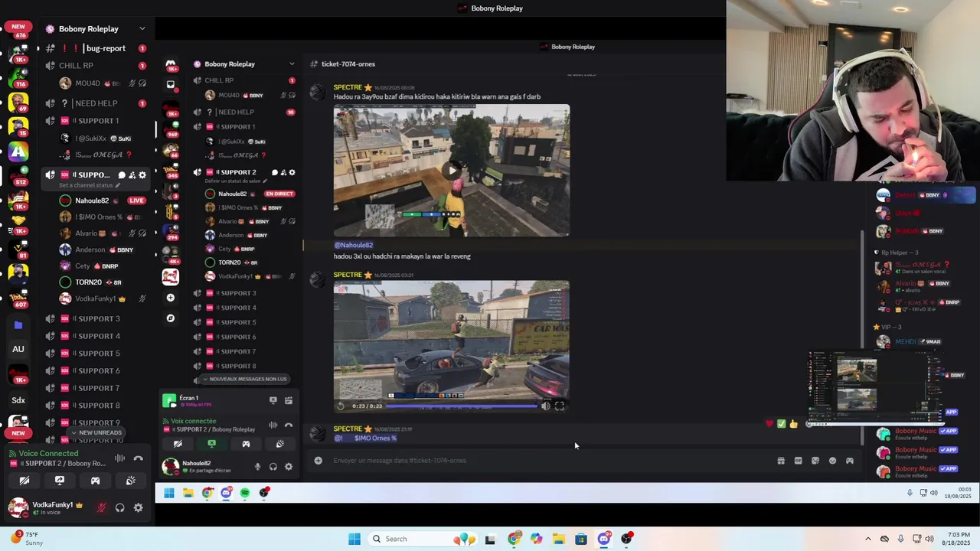Click the add server plus in streamed Discord
The width and height of the screenshot is (980, 551).
pos(171,298)
